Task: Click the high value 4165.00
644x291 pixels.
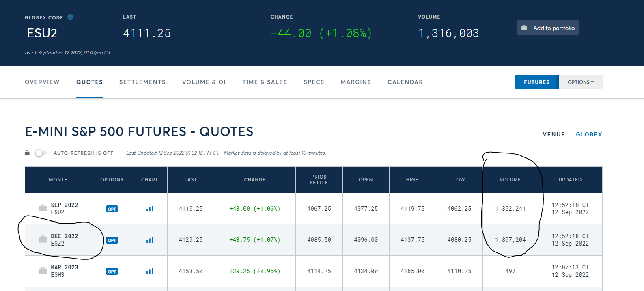Action: coord(413,271)
